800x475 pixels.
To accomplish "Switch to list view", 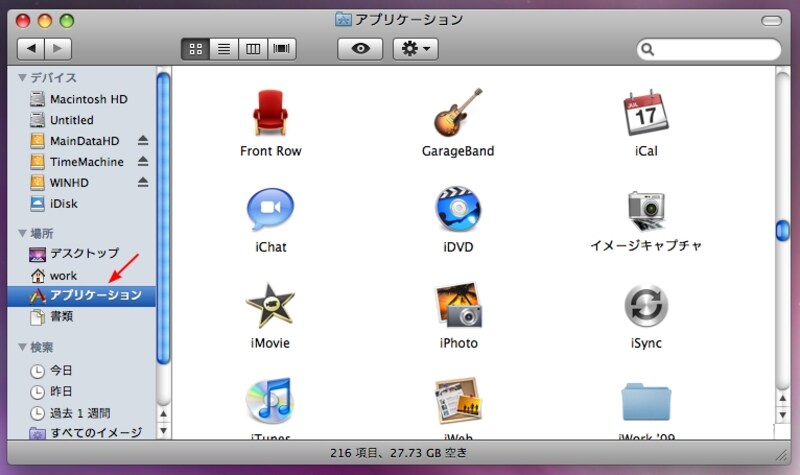I will tap(224, 49).
